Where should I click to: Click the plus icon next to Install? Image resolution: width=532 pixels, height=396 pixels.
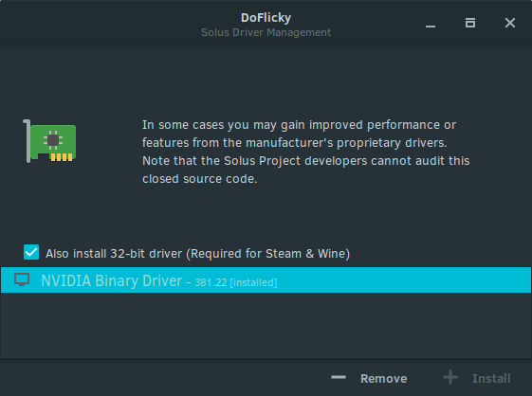(450, 377)
